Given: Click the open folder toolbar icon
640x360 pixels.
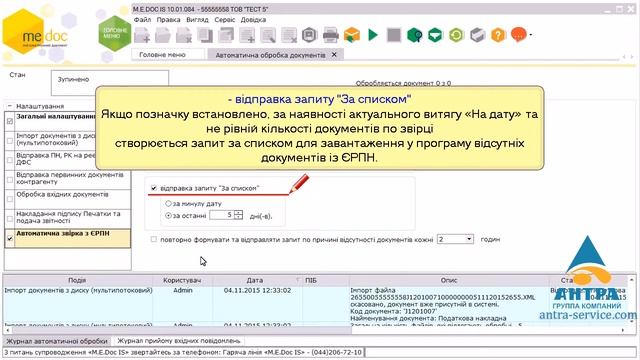Looking at the screenshot, I should [163, 35].
